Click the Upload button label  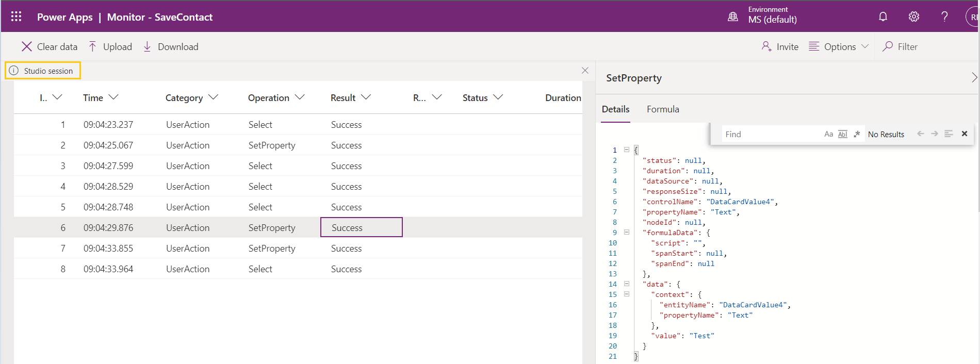(118, 47)
